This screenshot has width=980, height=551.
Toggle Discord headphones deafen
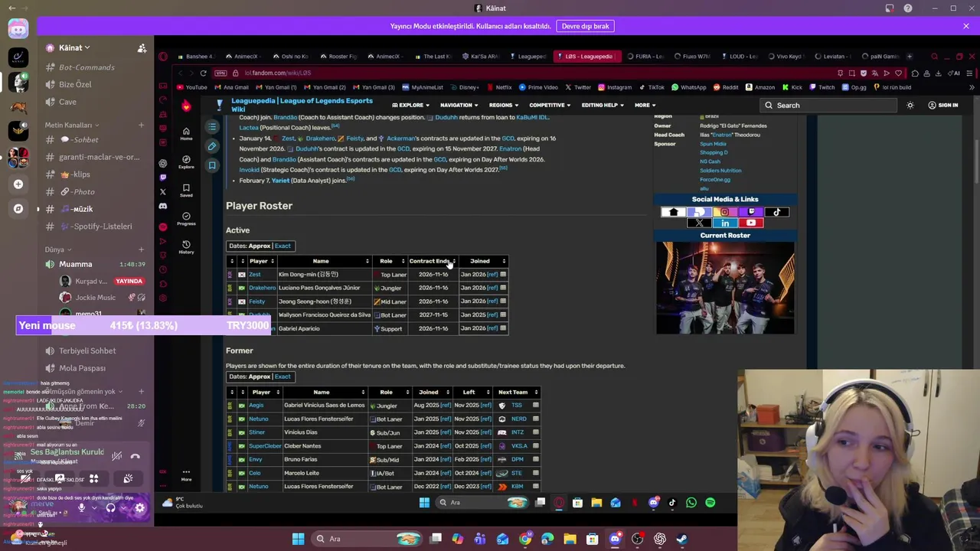110,507
